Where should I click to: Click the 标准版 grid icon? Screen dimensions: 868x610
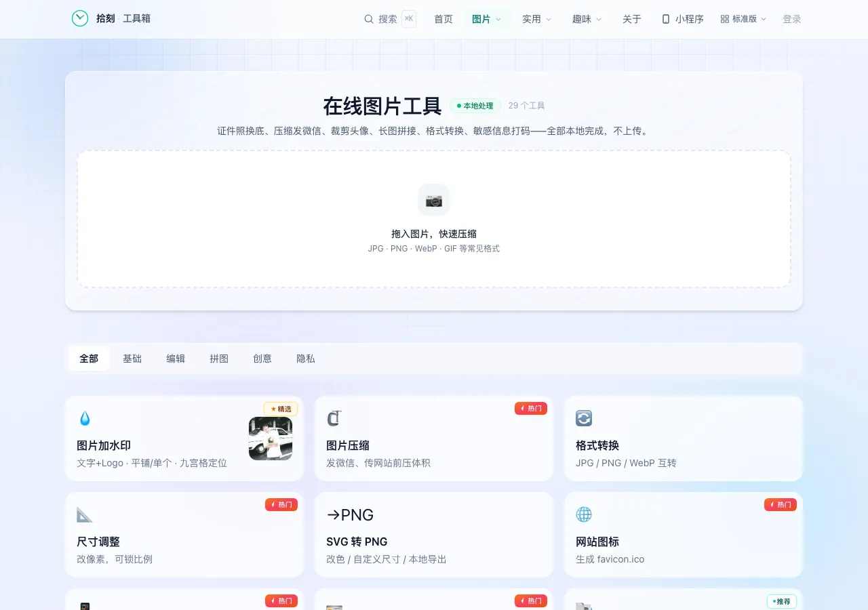(x=725, y=19)
